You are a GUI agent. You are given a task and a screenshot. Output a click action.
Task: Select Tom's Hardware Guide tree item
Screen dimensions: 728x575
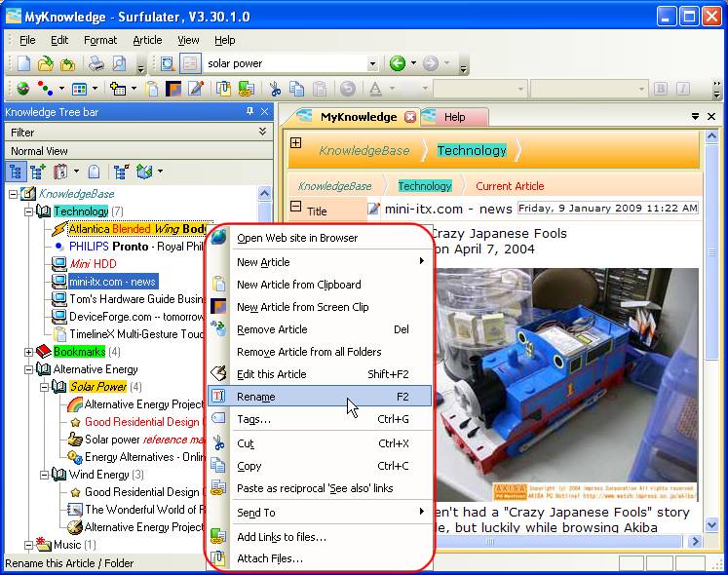point(136,299)
